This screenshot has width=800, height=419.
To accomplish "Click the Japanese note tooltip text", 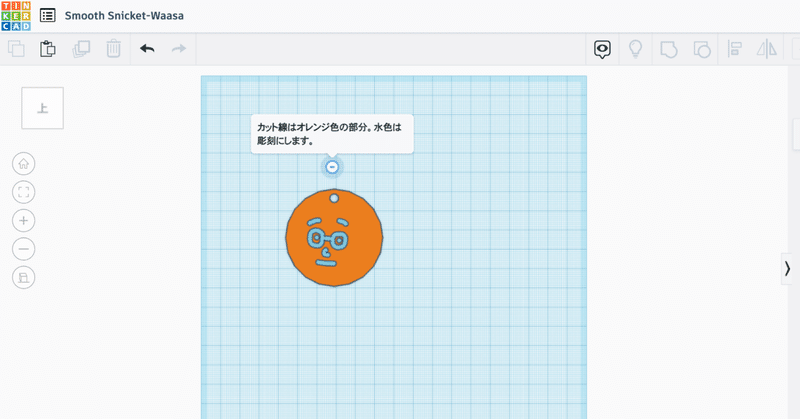I will pyautogui.click(x=329, y=134).
